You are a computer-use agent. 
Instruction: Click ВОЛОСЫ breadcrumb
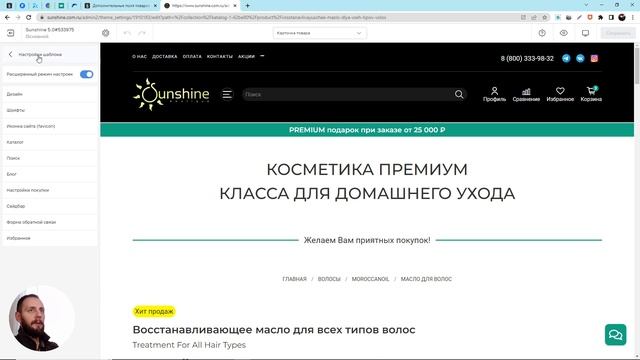point(329,279)
